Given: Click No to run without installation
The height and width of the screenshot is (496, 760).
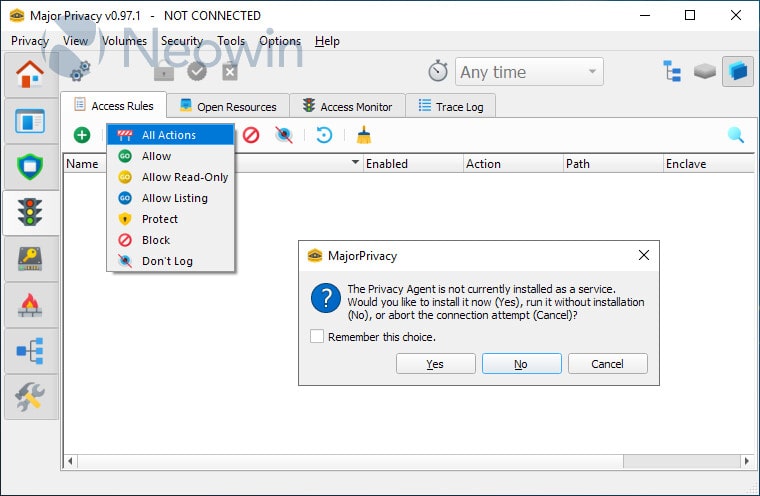Looking at the screenshot, I should pos(522,364).
